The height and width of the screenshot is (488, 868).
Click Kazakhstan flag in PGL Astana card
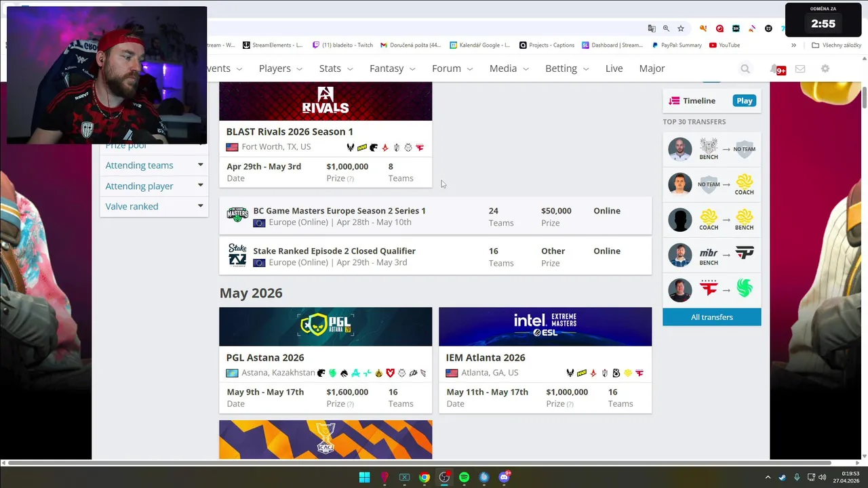coord(232,373)
